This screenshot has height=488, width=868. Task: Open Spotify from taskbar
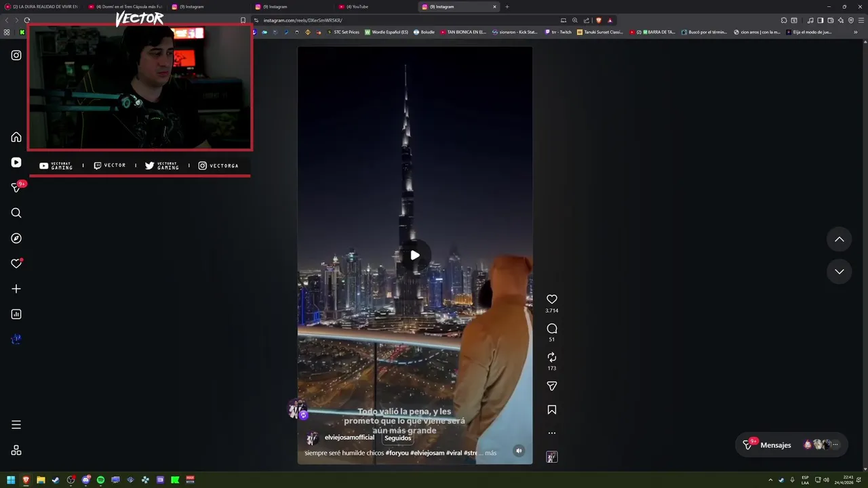[100, 480]
